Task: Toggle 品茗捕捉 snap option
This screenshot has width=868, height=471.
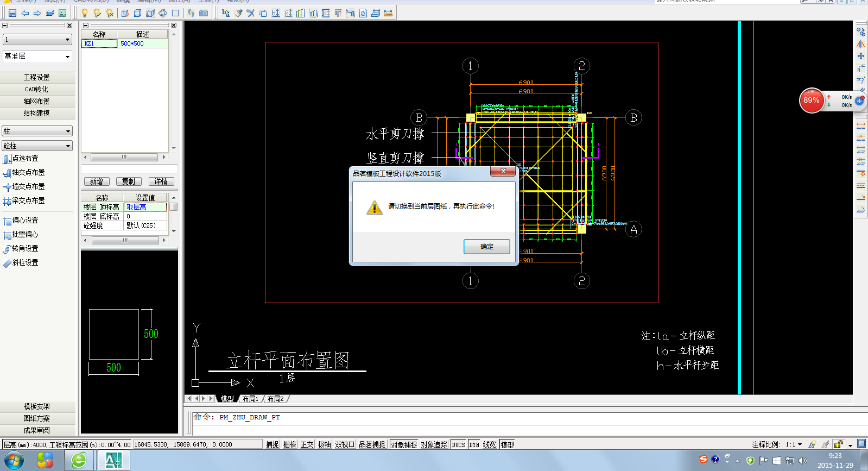Action: [372, 444]
